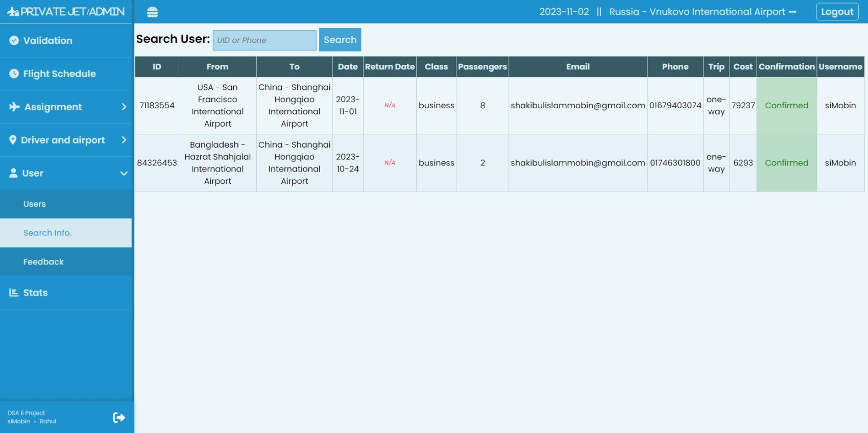This screenshot has height=433, width=868.
Task: Click the 2023-11-02 date in header
Action: tap(564, 12)
